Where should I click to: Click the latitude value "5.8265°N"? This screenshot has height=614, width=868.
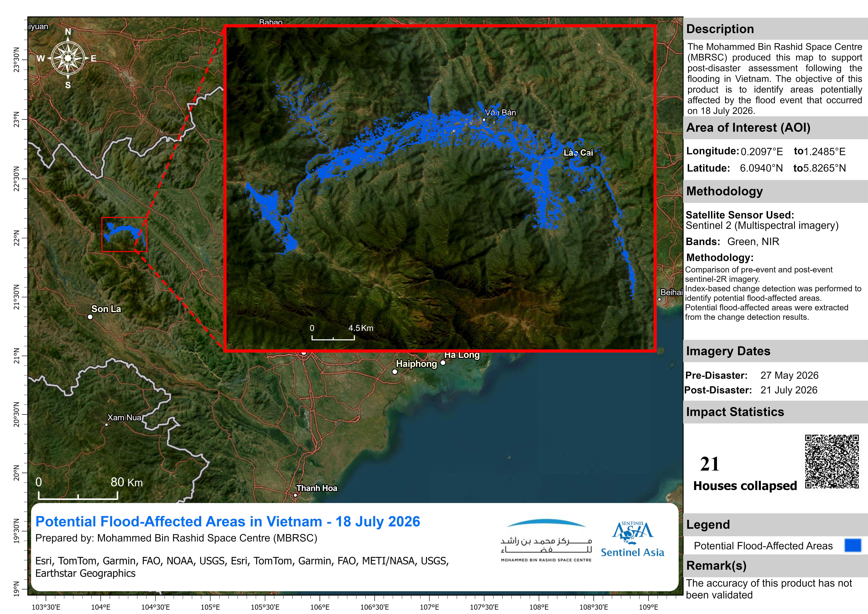point(825,168)
